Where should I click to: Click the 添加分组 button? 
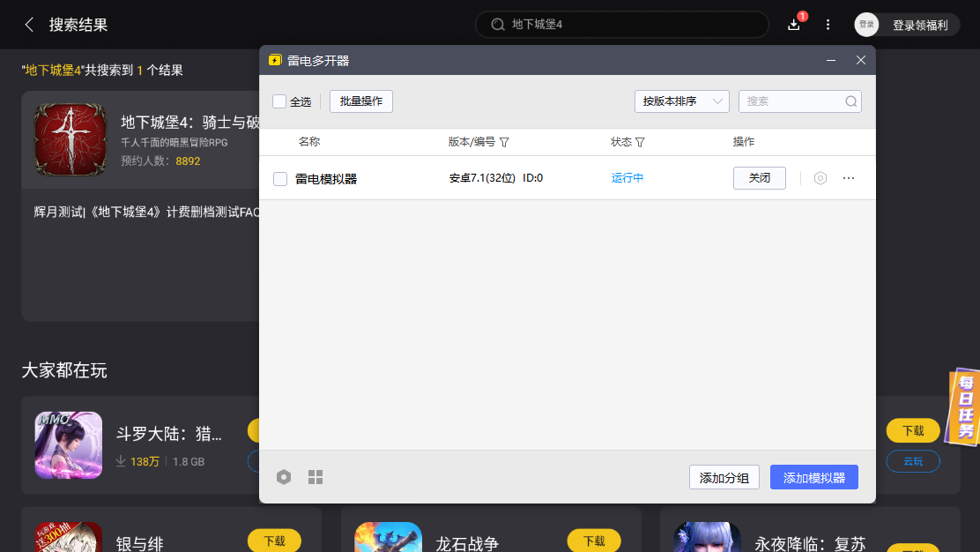coord(724,478)
